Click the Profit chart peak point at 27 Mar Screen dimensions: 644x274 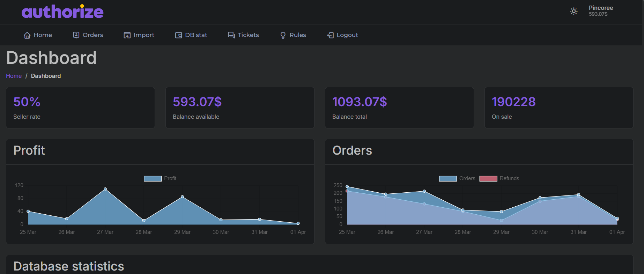point(105,189)
